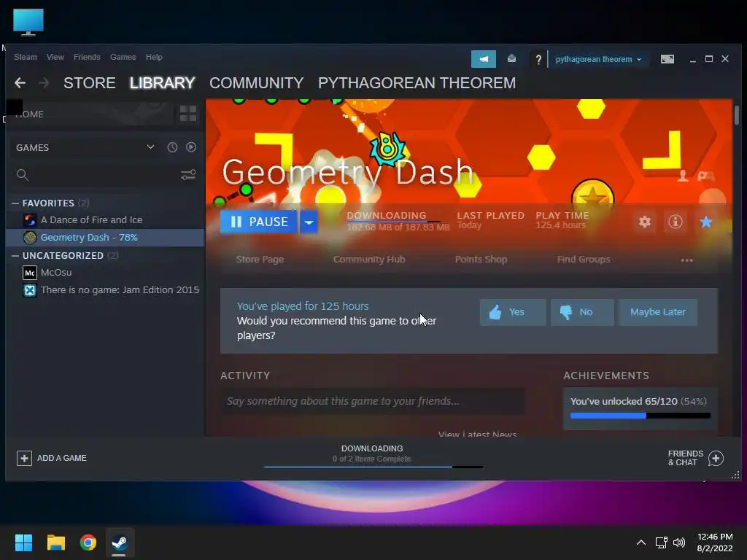Open the PYTHAGOREAN THEOREM profile tab

point(417,83)
